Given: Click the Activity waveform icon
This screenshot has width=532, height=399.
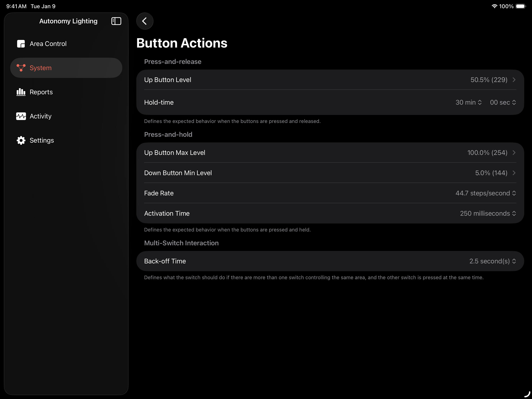Looking at the screenshot, I should point(21,116).
